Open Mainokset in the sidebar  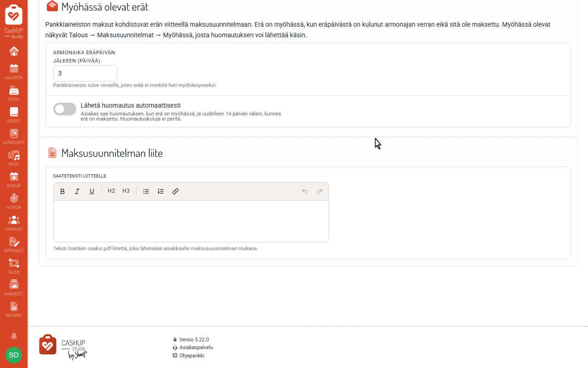14,287
